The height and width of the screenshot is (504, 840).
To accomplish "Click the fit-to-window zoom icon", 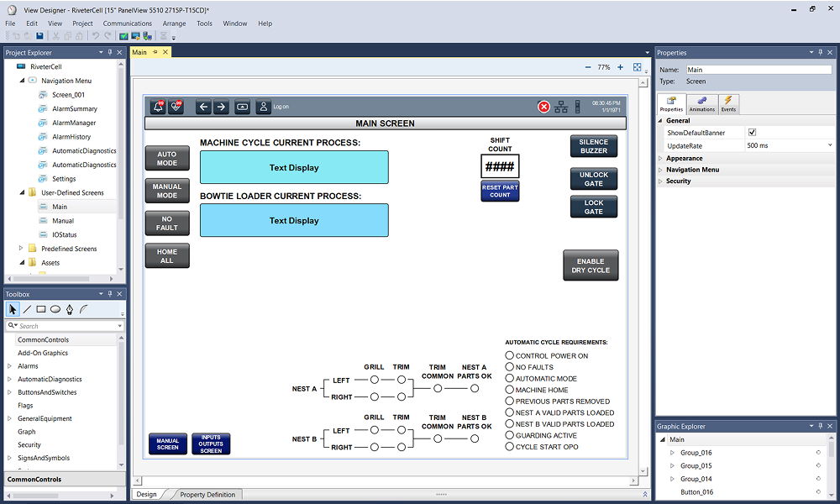I will 638,67.
